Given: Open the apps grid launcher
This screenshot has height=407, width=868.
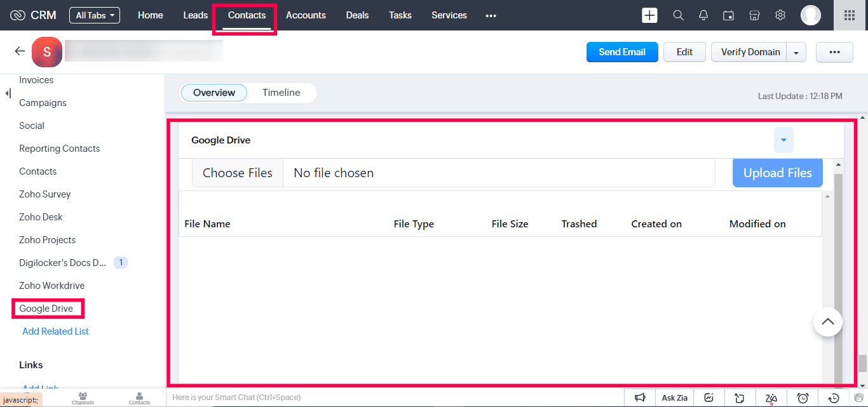Looking at the screenshot, I should point(850,15).
